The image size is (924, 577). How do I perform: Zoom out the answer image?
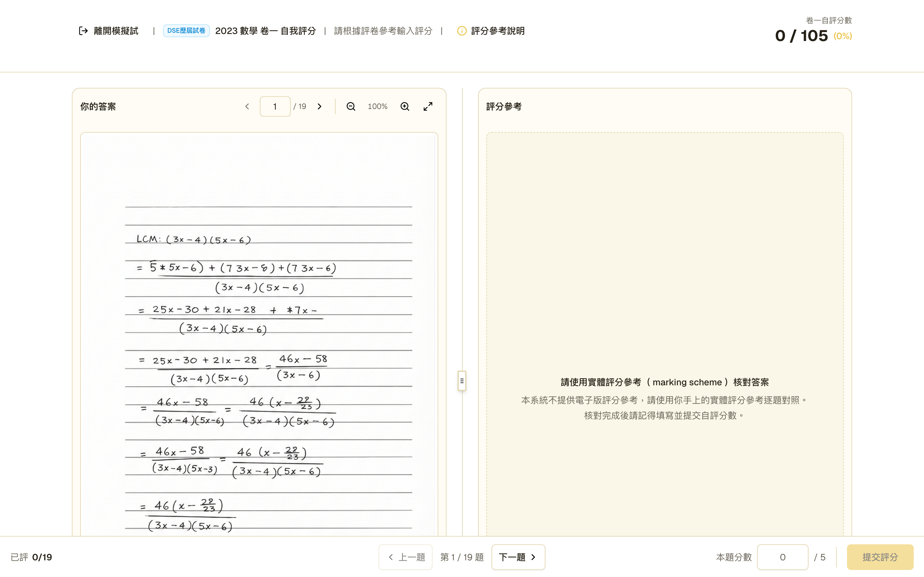(351, 106)
